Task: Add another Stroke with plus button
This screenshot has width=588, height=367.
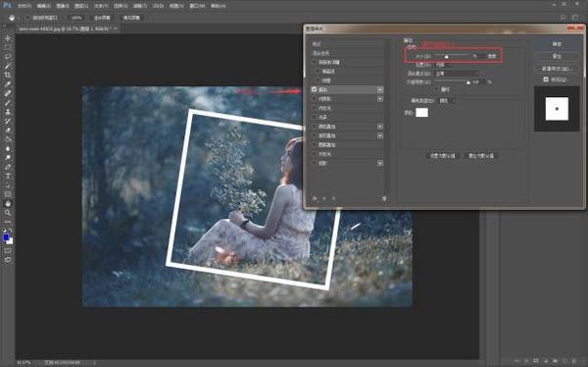Action: coord(380,89)
